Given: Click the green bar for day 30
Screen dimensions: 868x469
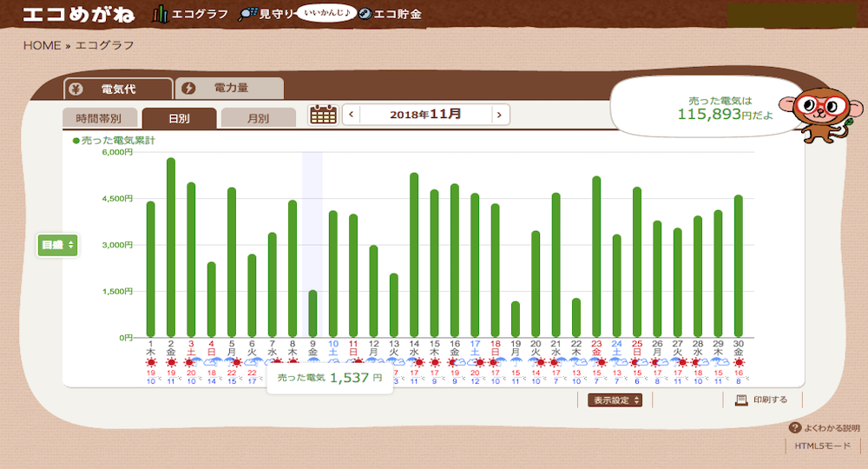Looking at the screenshot, I should (739, 267).
